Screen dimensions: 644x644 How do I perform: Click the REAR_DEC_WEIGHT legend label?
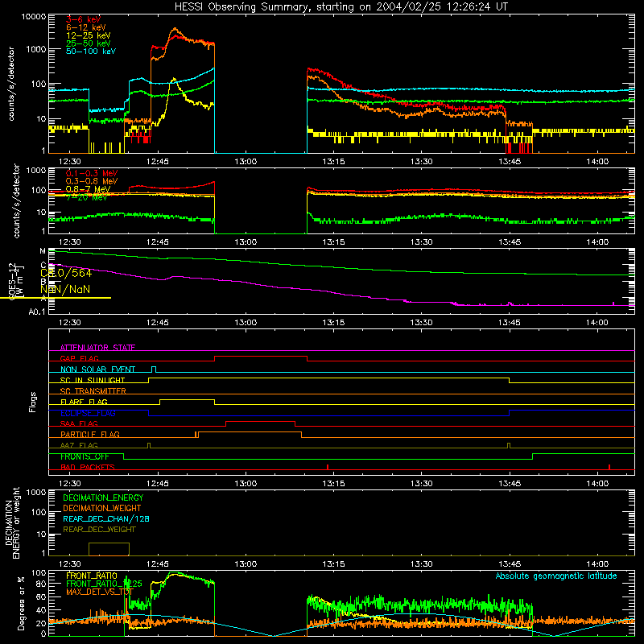pyautogui.click(x=99, y=530)
